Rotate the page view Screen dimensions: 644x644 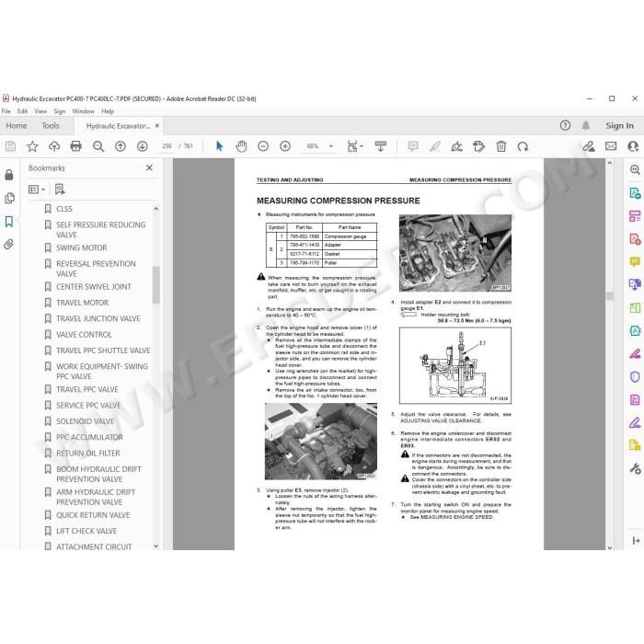click(x=523, y=146)
